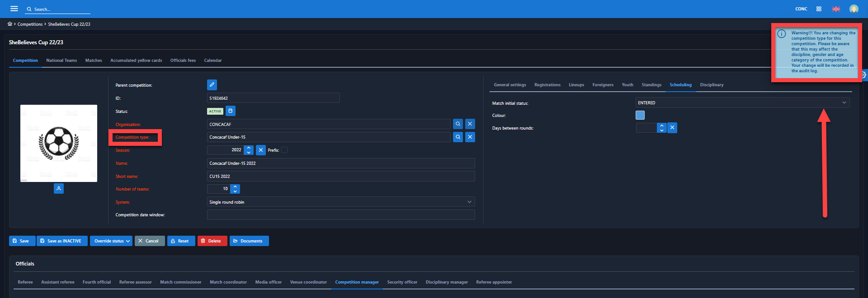Clear the Days between rounds value
This screenshot has height=298, width=868.
click(672, 128)
